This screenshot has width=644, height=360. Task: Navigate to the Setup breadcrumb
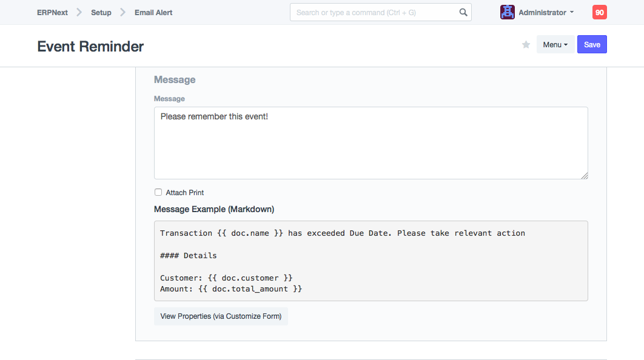(x=101, y=12)
